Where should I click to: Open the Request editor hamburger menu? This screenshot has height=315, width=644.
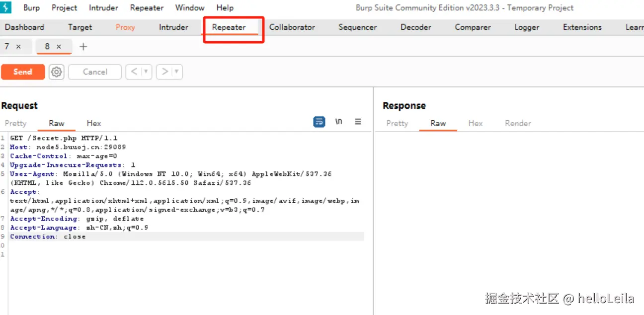[x=358, y=122]
